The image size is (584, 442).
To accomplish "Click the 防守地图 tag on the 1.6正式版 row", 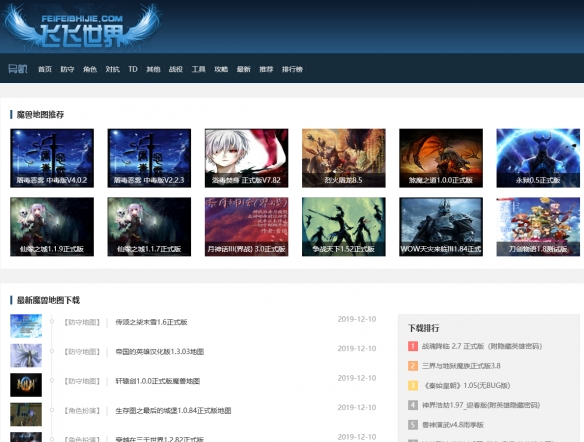I will pos(82,322).
